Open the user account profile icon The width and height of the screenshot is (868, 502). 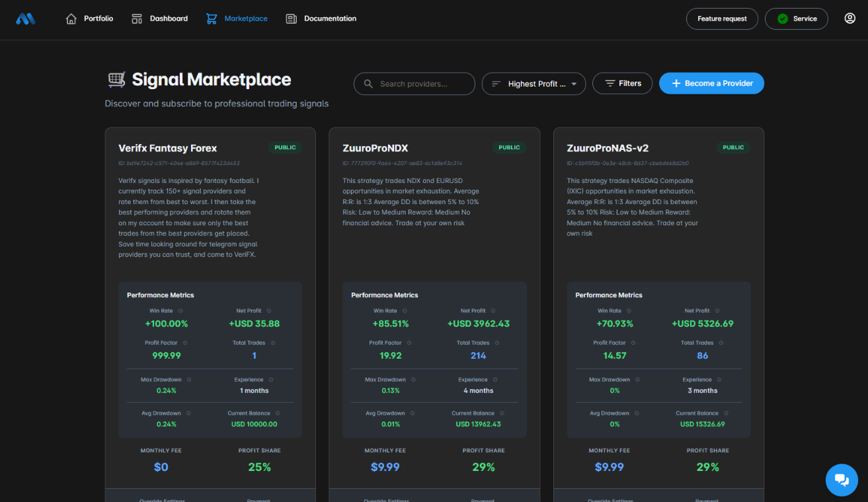[x=850, y=18]
